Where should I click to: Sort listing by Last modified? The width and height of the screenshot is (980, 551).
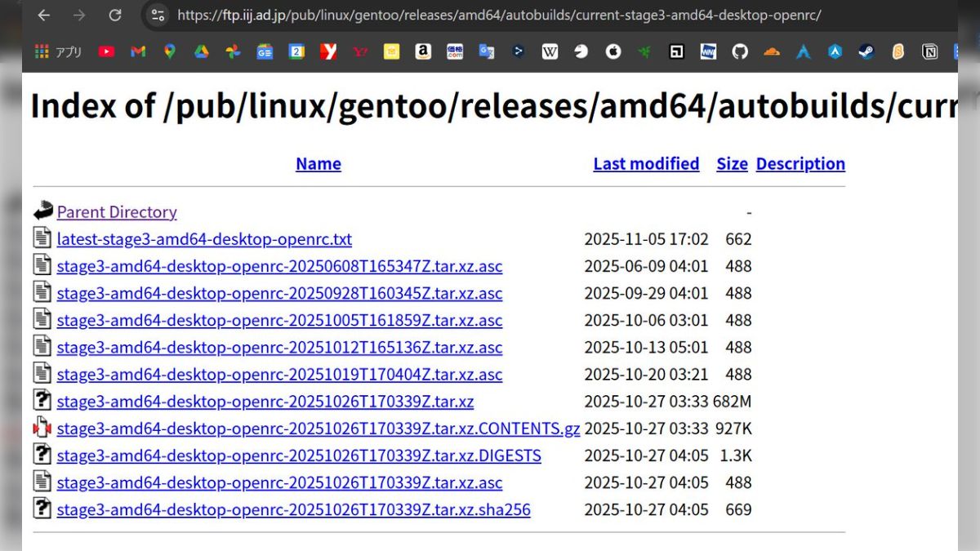(x=646, y=163)
